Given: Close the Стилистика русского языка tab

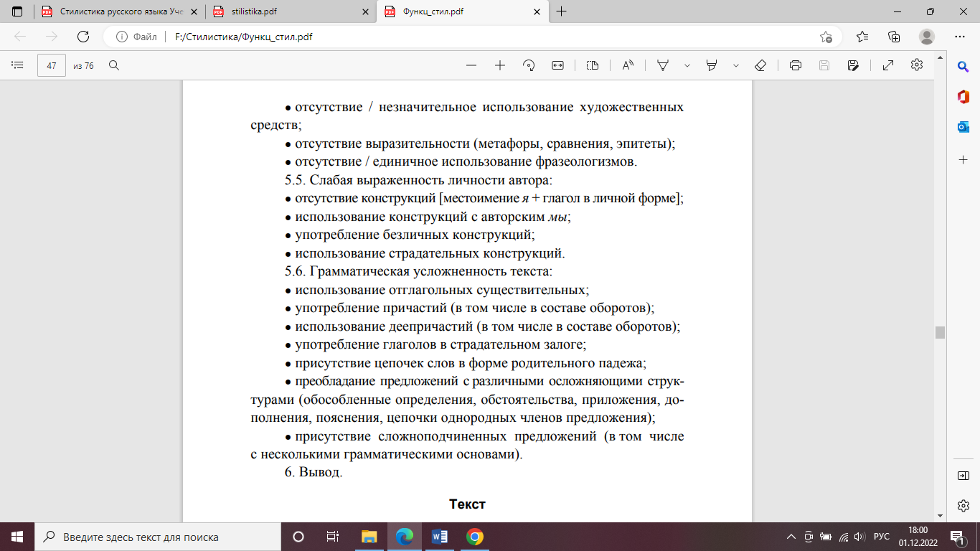Looking at the screenshot, I should (x=192, y=11).
